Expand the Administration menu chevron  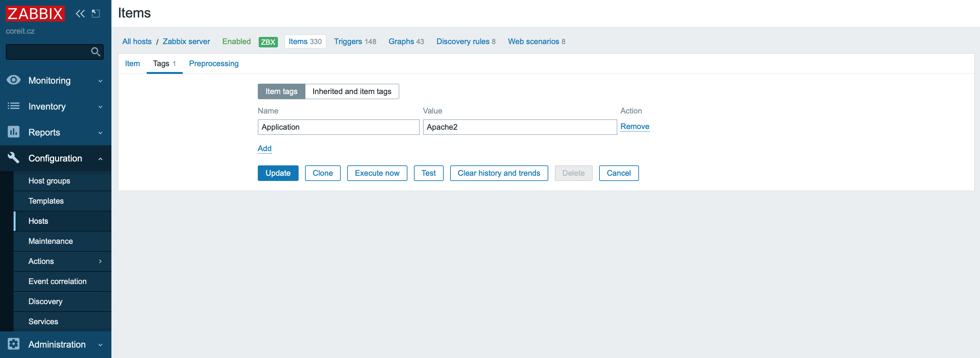pyautogui.click(x=100, y=345)
